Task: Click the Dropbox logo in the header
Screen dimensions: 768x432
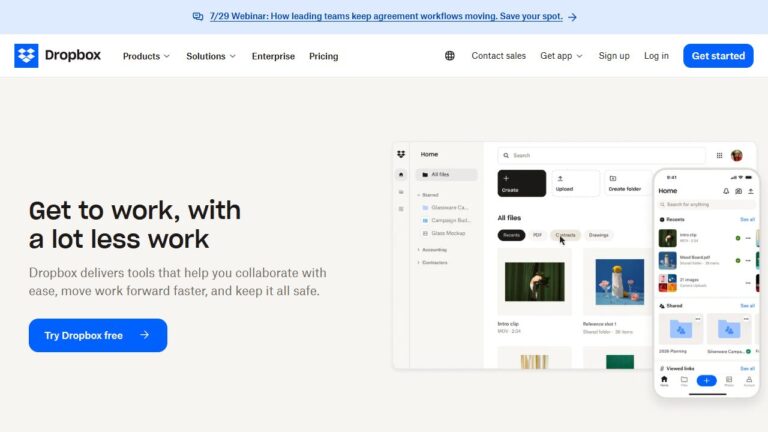Action: coord(57,55)
